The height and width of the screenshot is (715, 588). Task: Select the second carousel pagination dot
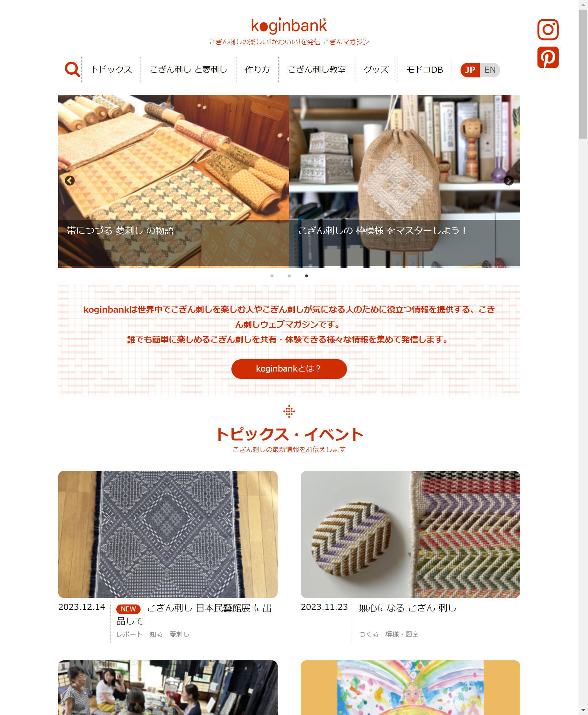pos(289,276)
